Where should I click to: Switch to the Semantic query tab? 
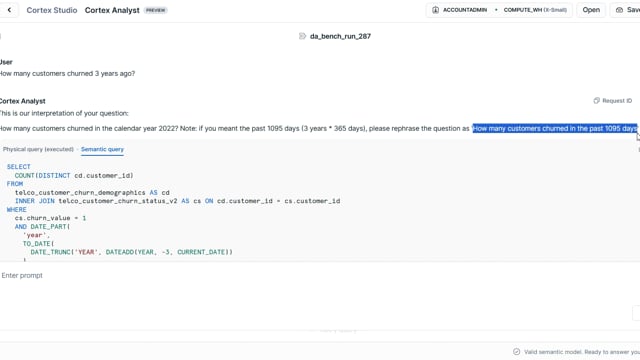tap(102, 149)
